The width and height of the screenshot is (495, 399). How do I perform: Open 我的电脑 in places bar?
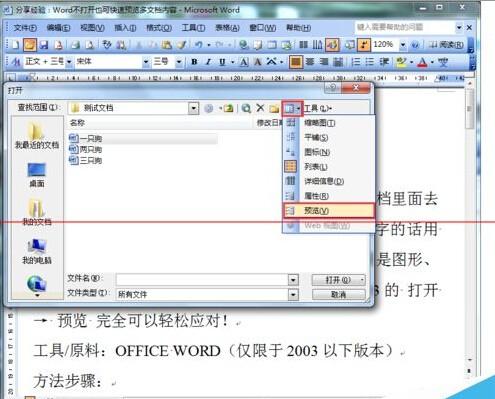pos(37,252)
